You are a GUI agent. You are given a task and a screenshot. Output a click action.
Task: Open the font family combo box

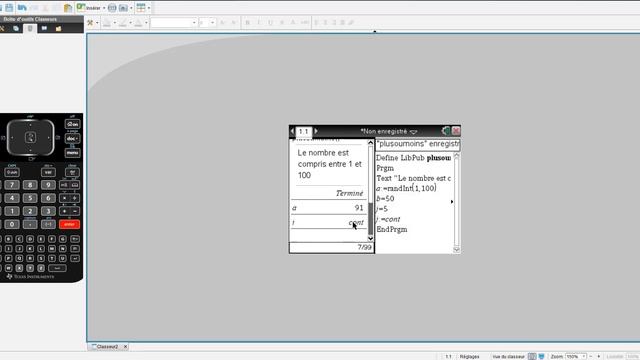pos(173,23)
